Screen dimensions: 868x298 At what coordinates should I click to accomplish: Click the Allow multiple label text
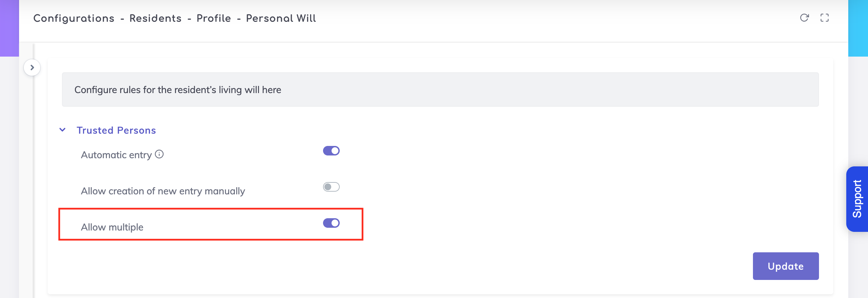pos(112,227)
